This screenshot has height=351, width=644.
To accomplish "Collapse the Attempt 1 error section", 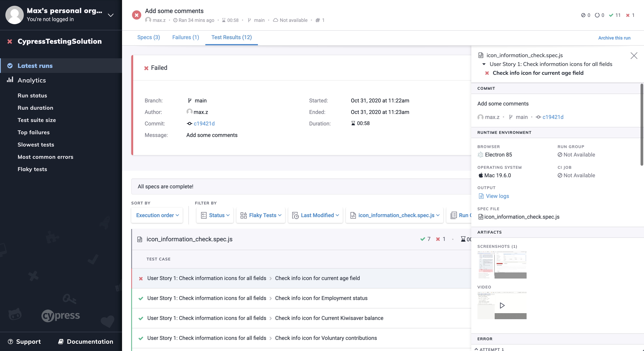I will click(x=476, y=349).
